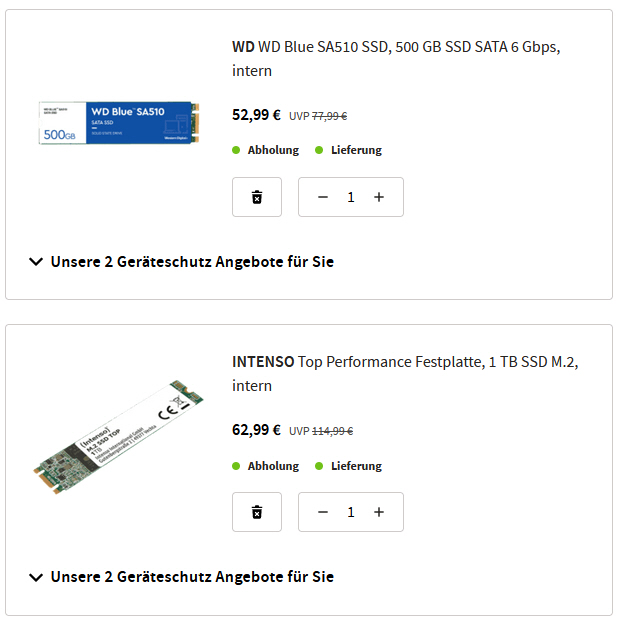The height and width of the screenshot is (623, 621).
Task: Click Abholung availability for WD Blue SSD
Action: pos(272,150)
